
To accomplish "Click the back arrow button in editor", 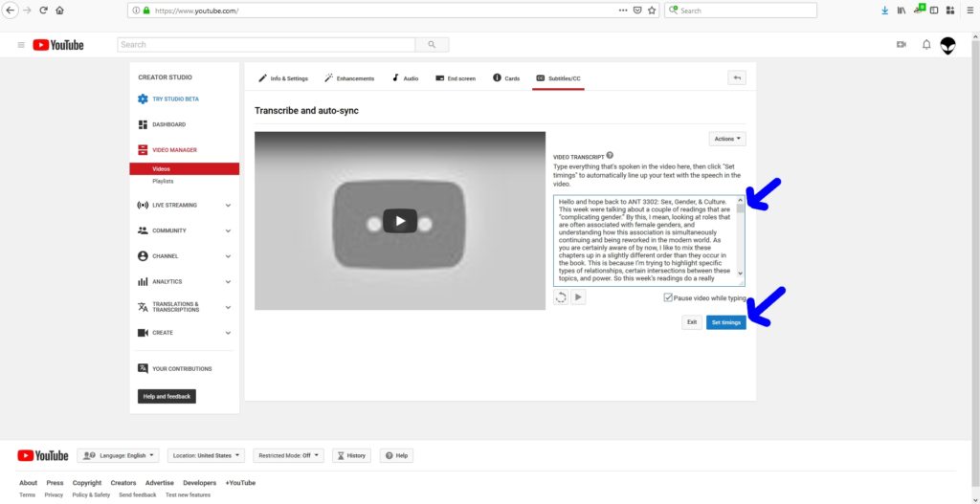I will (736, 78).
